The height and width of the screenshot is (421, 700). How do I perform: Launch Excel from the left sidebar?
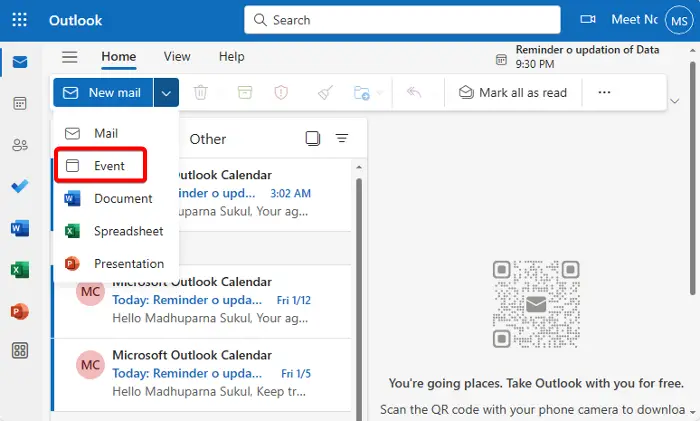coord(20,269)
